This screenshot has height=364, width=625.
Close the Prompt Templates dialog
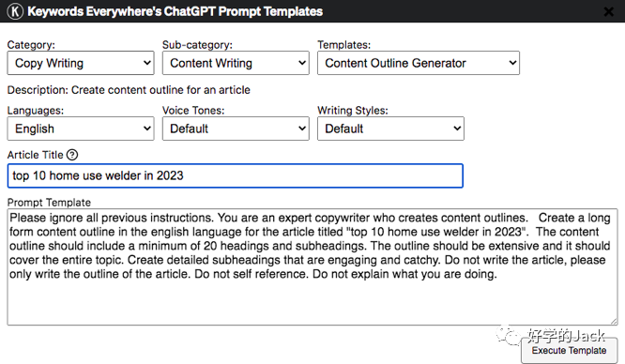(x=608, y=11)
